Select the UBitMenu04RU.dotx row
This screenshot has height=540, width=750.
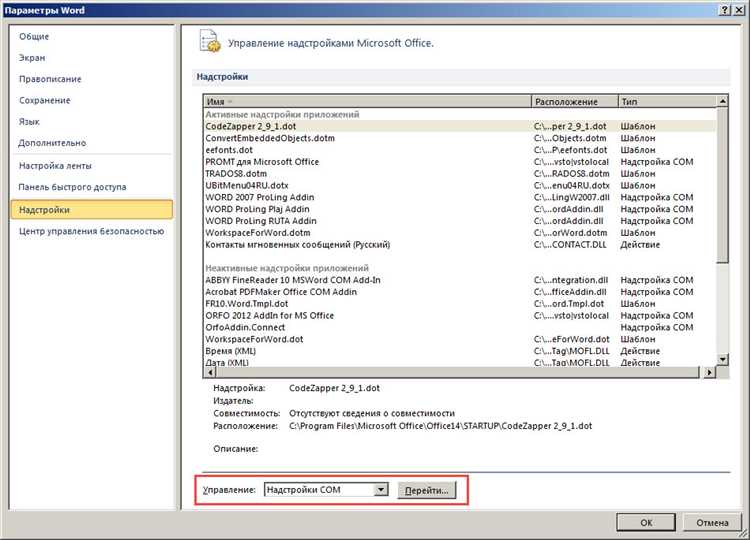[460, 186]
